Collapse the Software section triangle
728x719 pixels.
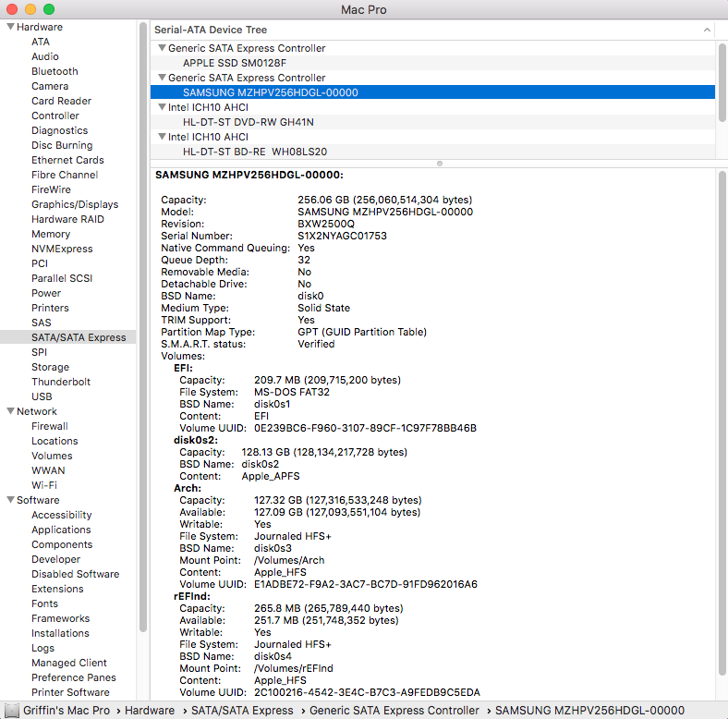click(x=10, y=500)
